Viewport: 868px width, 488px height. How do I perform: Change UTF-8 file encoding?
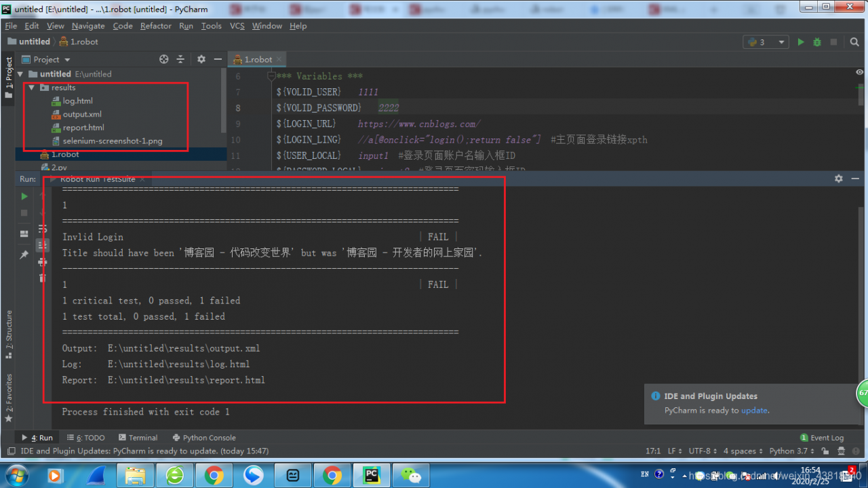(703, 451)
